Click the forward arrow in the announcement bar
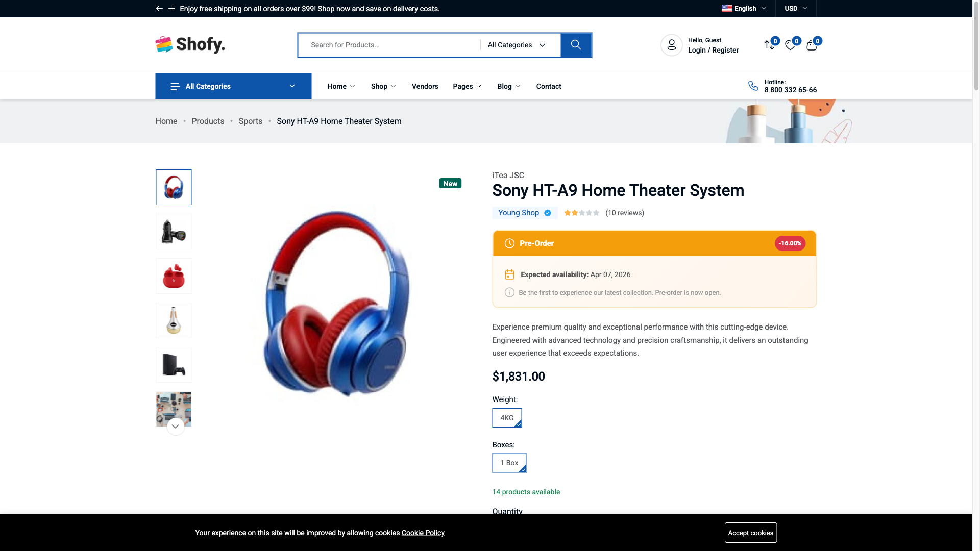 click(171, 8)
